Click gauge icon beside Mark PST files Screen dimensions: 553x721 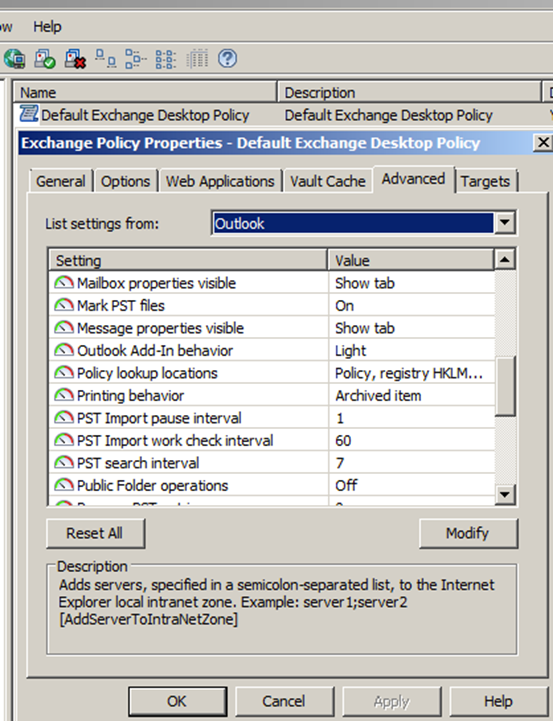[64, 305]
